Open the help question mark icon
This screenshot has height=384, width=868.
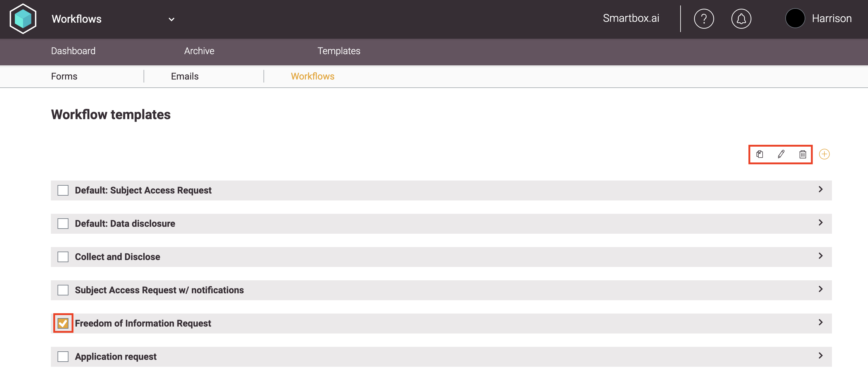704,19
